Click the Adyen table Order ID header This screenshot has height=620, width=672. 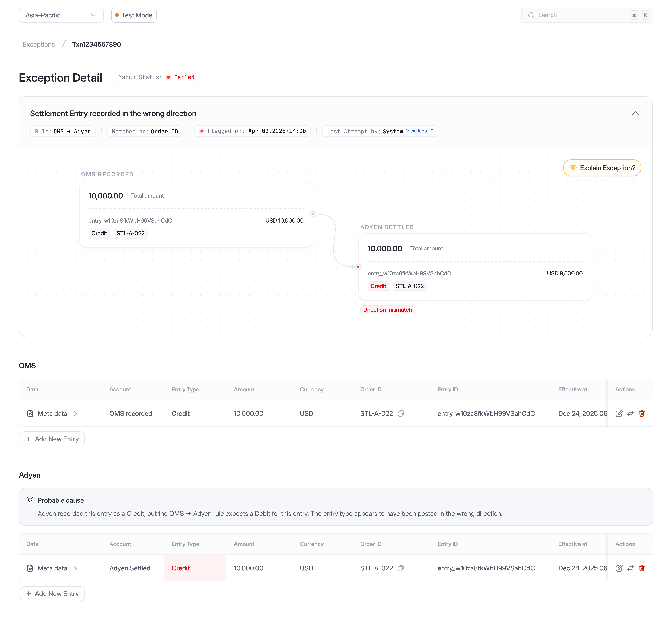point(371,544)
